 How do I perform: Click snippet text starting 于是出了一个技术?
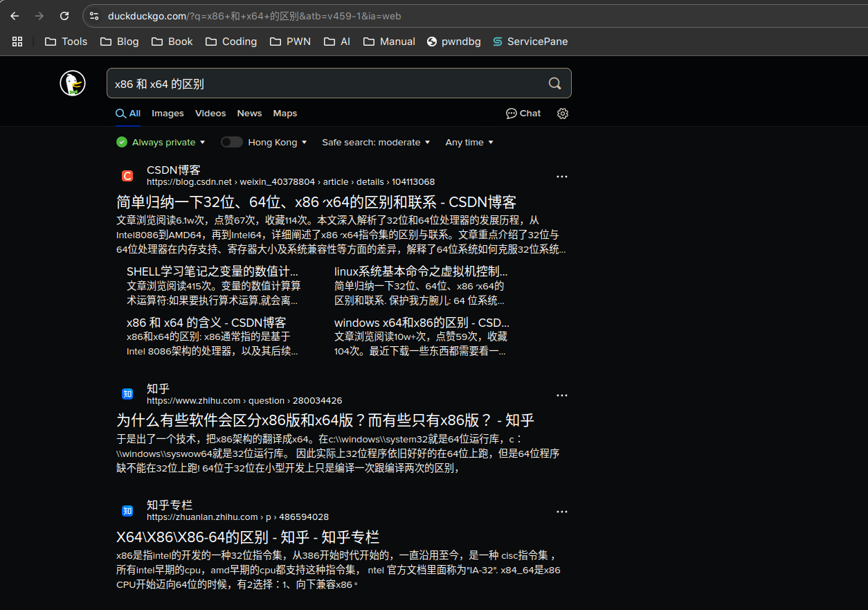(x=338, y=453)
